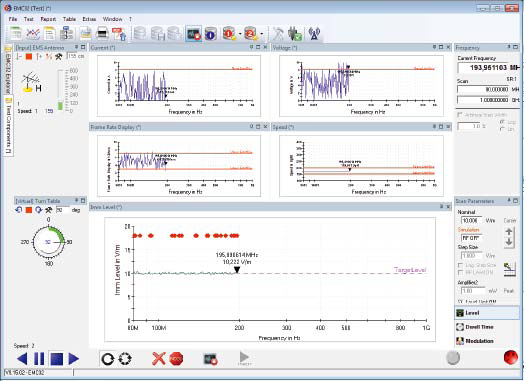
Task: Click the red X abort icon
Action: click(159, 359)
